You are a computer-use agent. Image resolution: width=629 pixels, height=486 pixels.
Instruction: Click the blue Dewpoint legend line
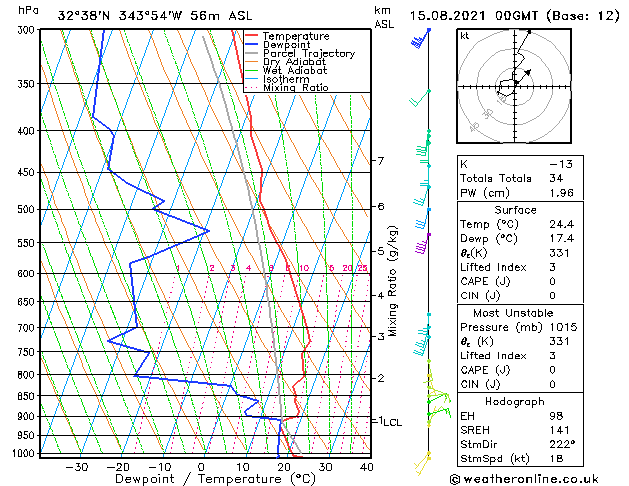coord(252,45)
